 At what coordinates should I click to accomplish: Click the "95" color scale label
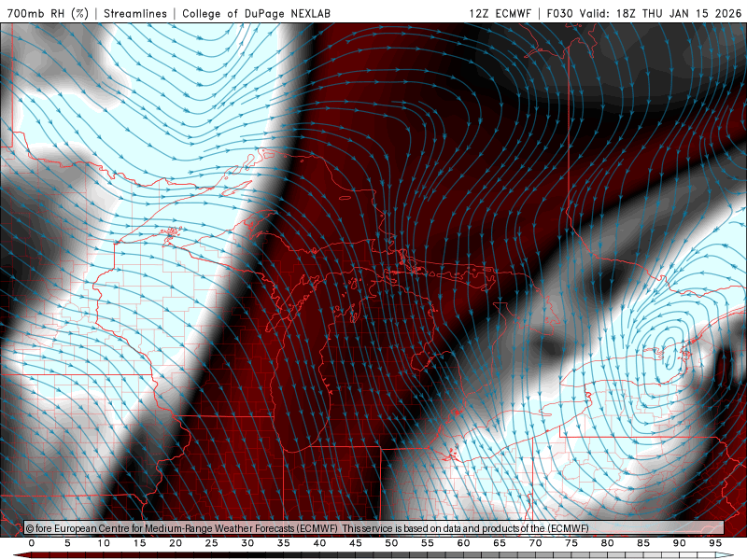click(715, 543)
